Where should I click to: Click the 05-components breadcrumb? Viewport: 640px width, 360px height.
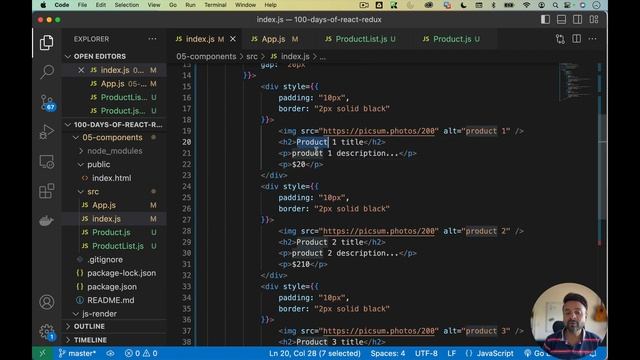click(206, 57)
